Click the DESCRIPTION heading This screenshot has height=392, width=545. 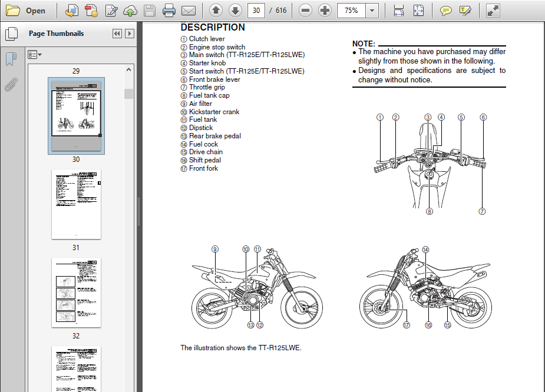(213, 28)
